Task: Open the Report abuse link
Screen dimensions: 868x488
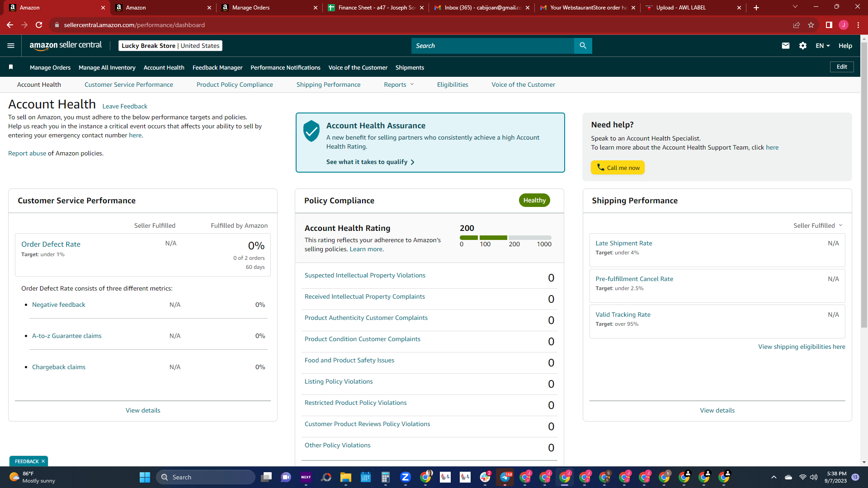Action: [27, 153]
